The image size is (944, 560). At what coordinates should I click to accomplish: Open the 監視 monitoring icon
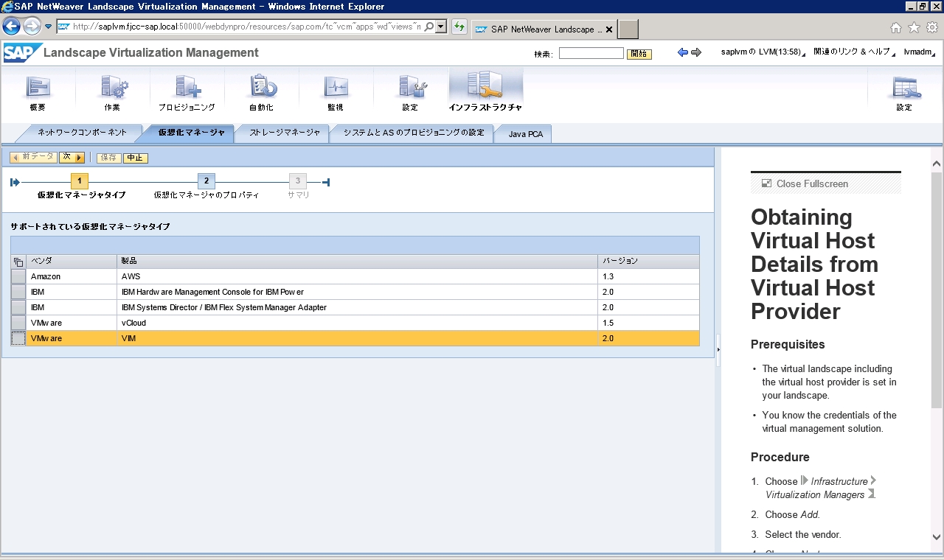[x=336, y=91]
